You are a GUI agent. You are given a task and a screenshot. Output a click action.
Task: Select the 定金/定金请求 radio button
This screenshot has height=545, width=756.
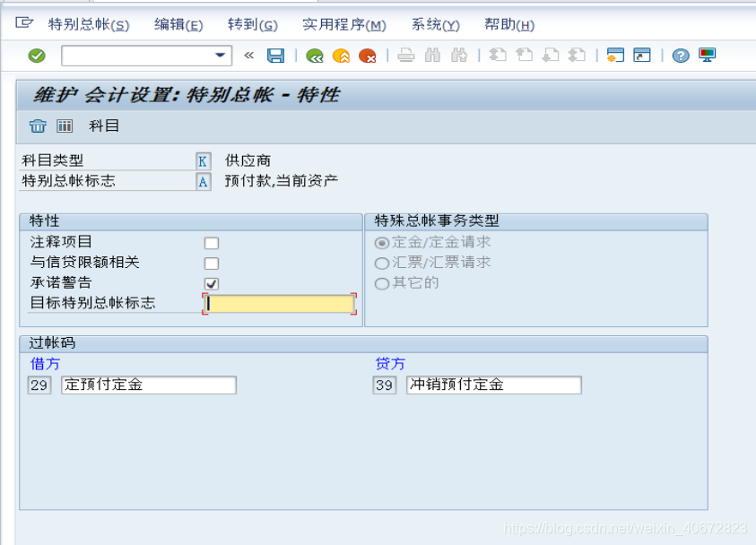[x=382, y=243]
